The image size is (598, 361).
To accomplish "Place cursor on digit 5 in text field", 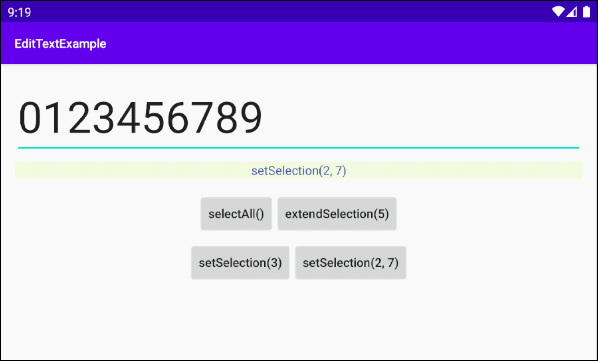I will click(153, 118).
